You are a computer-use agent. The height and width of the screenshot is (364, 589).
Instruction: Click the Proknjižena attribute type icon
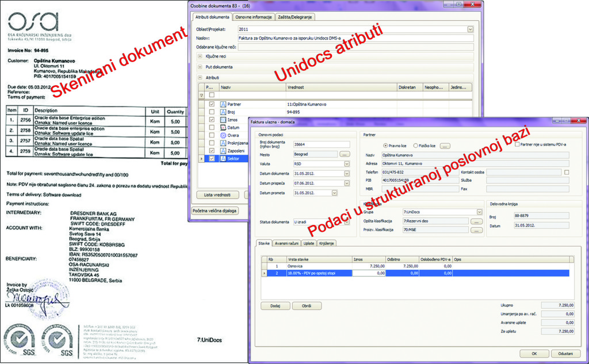click(223, 143)
